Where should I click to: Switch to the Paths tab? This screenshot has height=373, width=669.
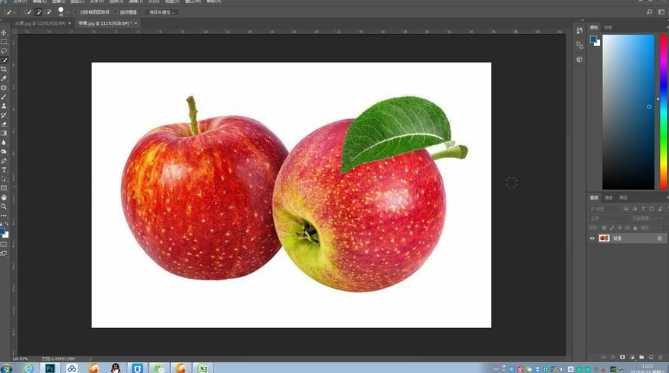623,198
